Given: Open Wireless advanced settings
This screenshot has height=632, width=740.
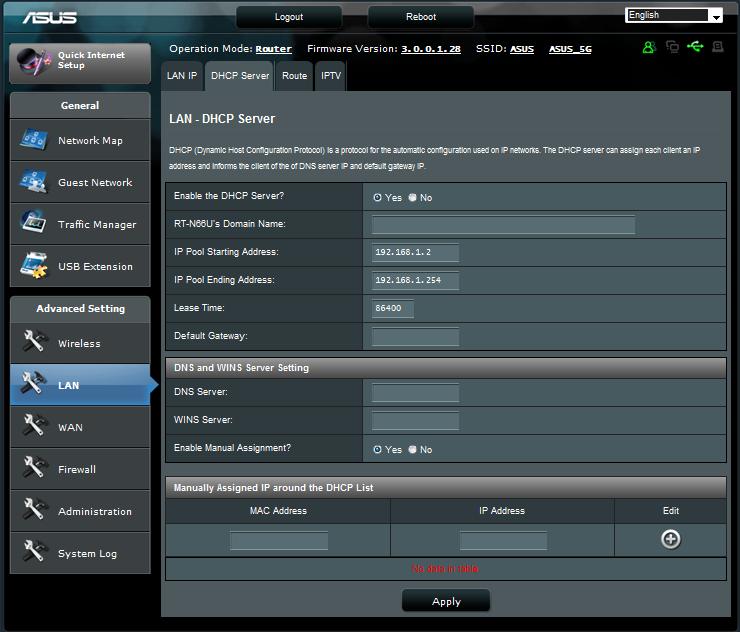Looking at the screenshot, I should [80, 343].
